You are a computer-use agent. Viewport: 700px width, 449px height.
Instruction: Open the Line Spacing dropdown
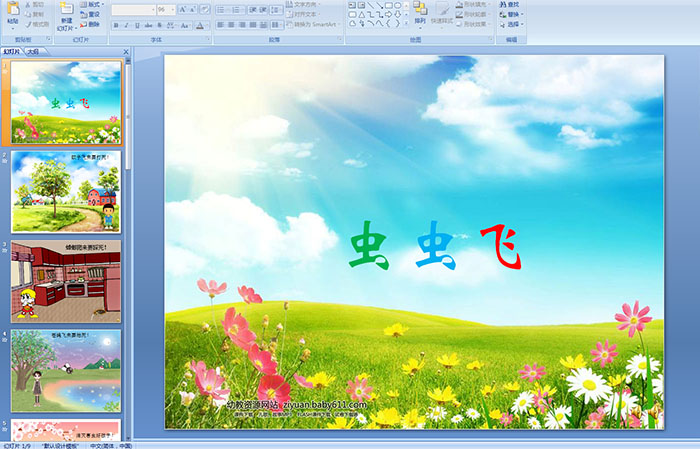(x=277, y=9)
